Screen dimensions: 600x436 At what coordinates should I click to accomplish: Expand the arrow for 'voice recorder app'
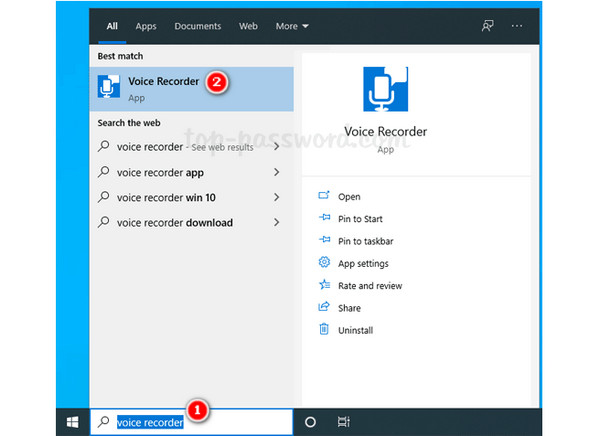(x=277, y=172)
